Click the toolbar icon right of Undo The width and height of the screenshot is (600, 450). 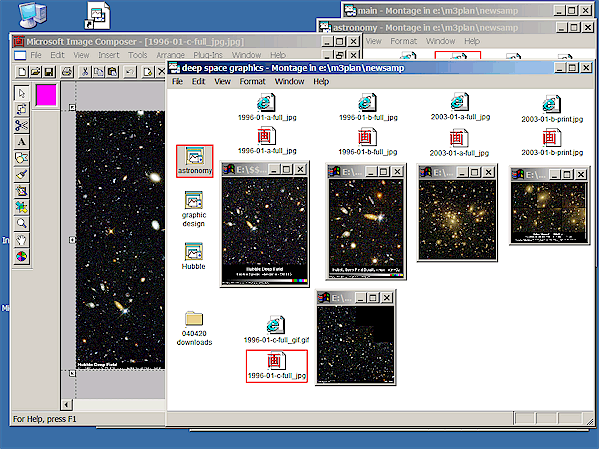point(148,72)
